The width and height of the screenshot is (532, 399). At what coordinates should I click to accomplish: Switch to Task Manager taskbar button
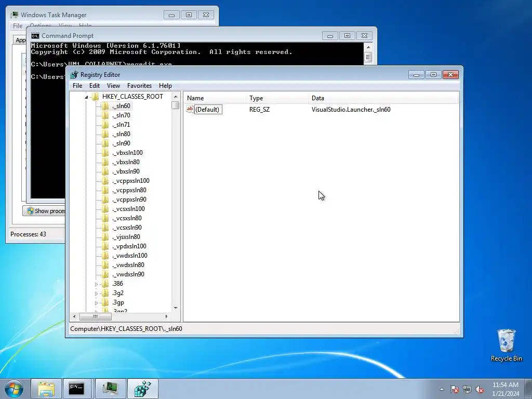tap(111, 389)
